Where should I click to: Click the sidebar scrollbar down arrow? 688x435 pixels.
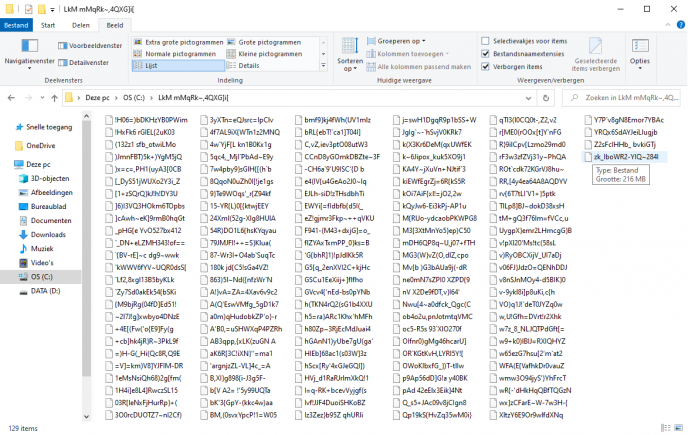(86, 416)
